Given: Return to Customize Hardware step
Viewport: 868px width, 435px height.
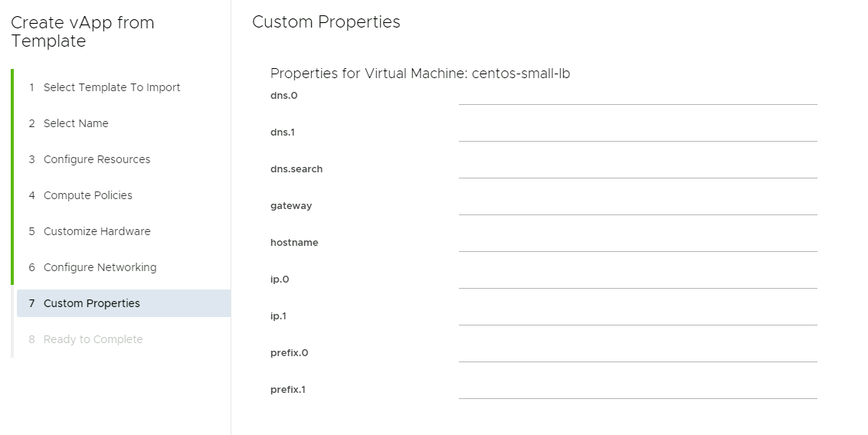Looking at the screenshot, I should pos(97,231).
